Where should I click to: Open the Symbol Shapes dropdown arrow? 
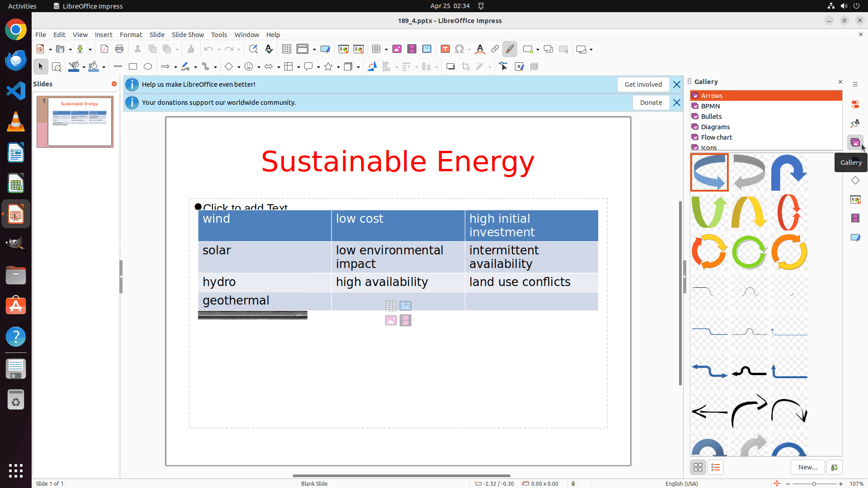259,67
